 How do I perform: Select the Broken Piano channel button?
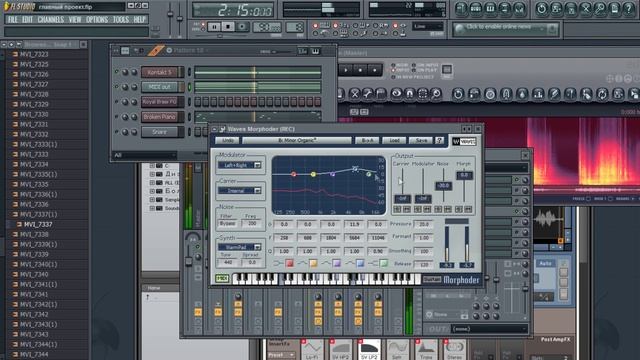coord(160,117)
